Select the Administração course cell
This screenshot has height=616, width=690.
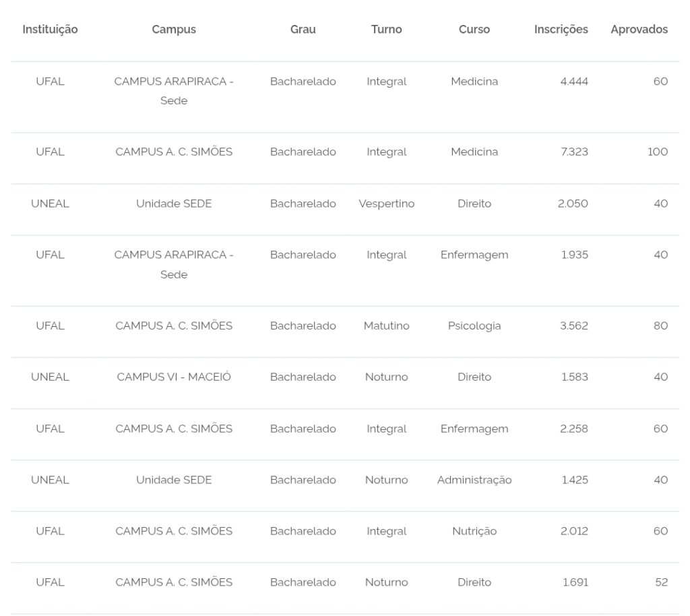click(474, 480)
